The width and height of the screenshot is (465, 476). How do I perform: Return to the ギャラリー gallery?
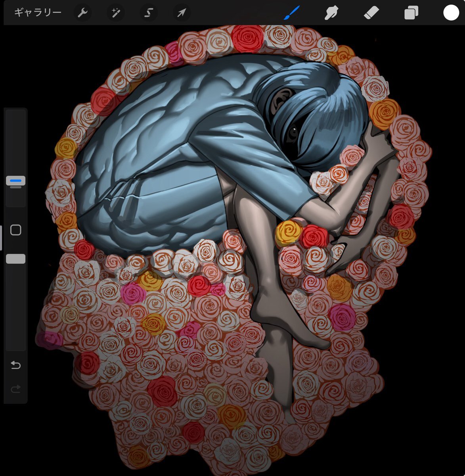(38, 13)
